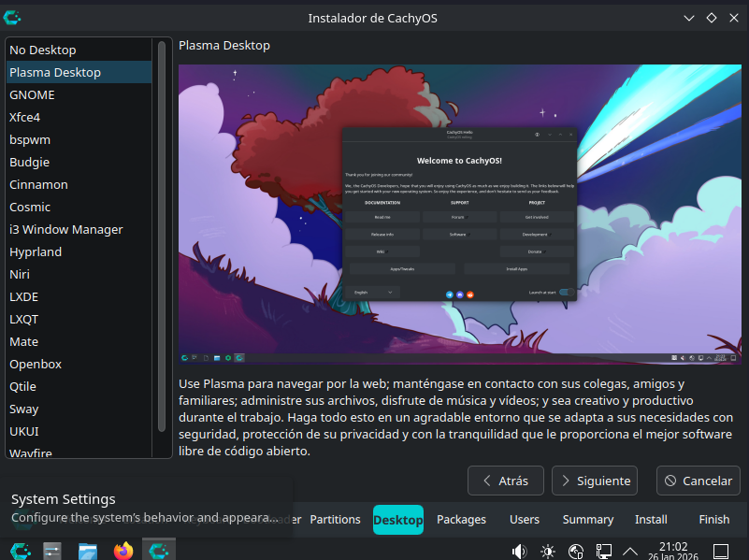This screenshot has width=749, height=560.
Task: Open System Settings from the taskbar
Action: [x=52, y=550]
